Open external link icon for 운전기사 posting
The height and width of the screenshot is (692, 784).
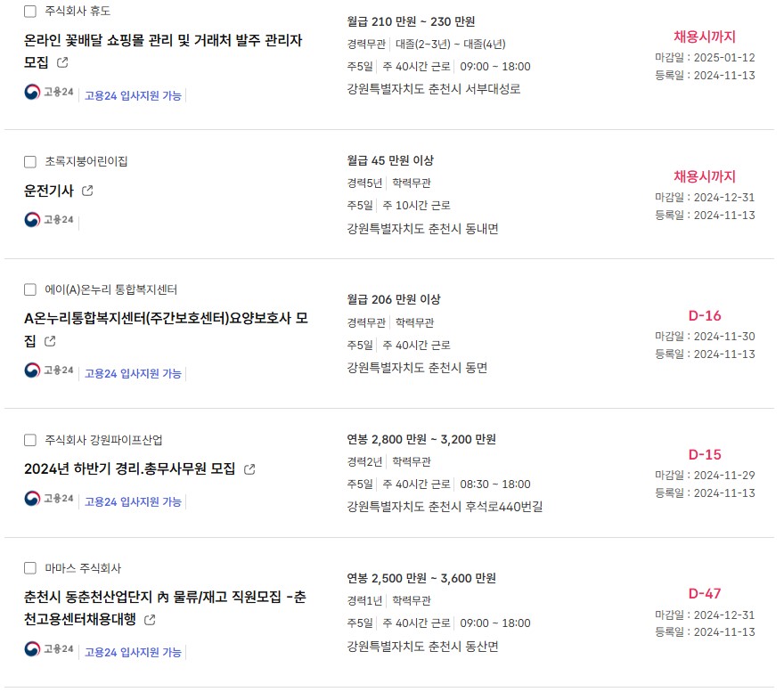87,191
